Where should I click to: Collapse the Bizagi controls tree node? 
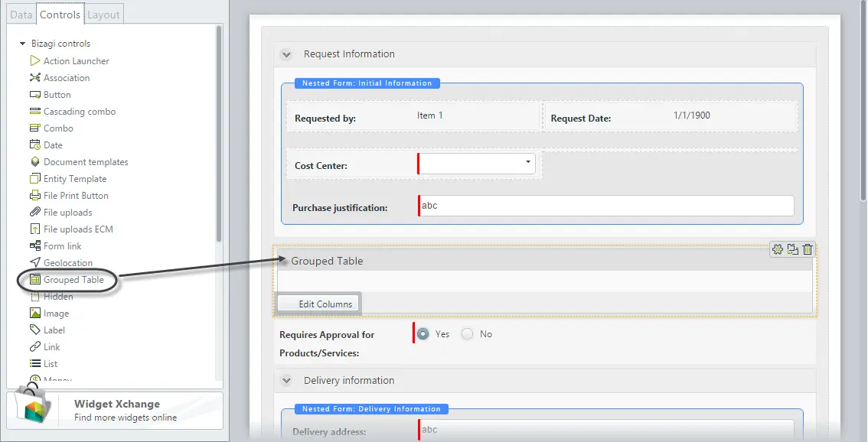click(22, 44)
